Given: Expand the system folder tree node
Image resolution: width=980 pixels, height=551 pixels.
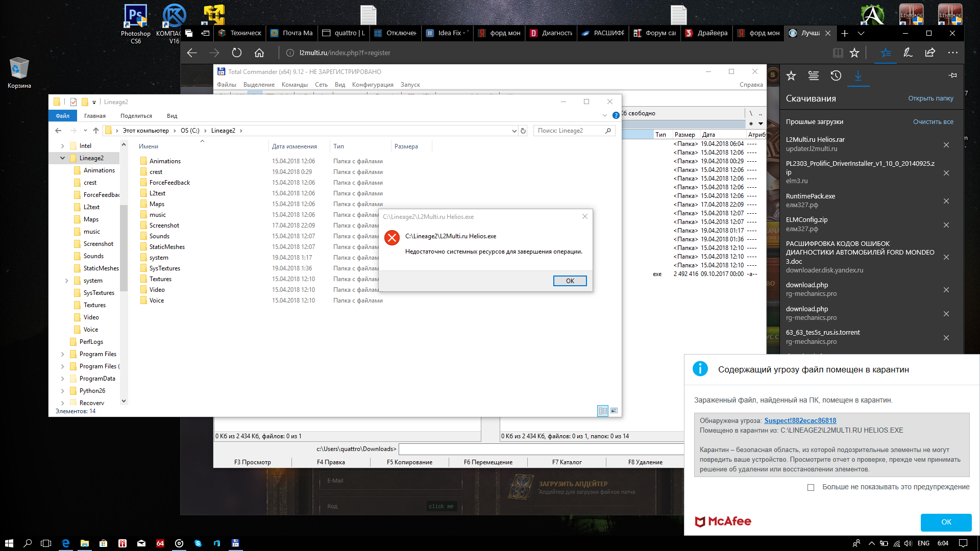Looking at the screenshot, I should (66, 281).
